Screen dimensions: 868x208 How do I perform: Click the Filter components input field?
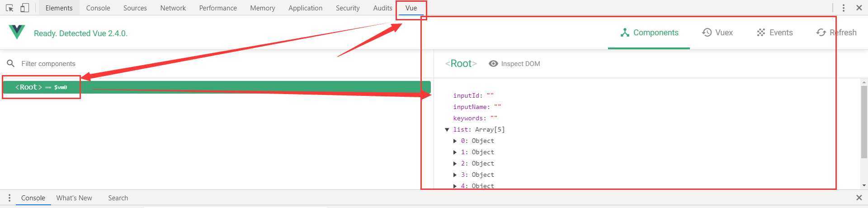pos(136,64)
